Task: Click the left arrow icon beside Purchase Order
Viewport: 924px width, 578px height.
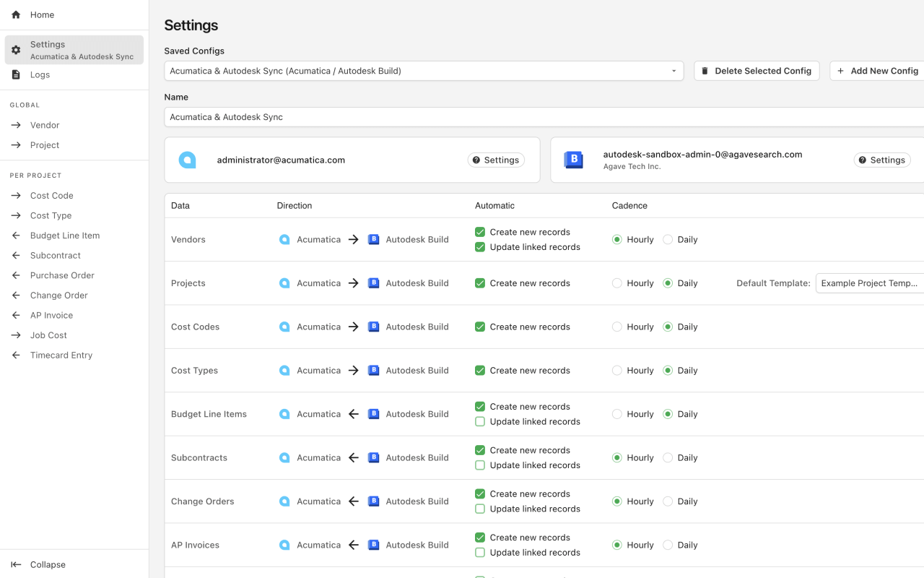Action: (16, 275)
